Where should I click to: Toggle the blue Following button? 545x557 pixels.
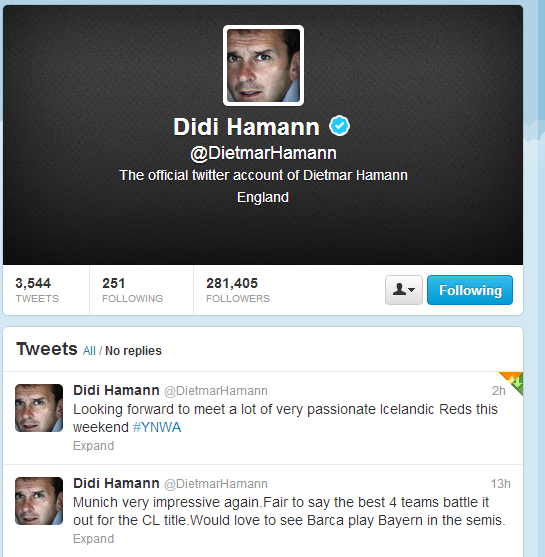click(470, 290)
